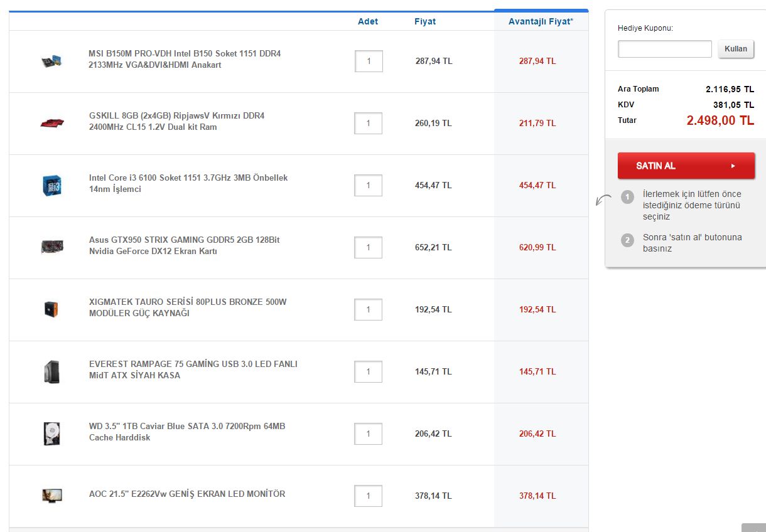Click the Ara Toplam value 2.116,95 TL
Screen dimensions: 766x532
pos(730,89)
